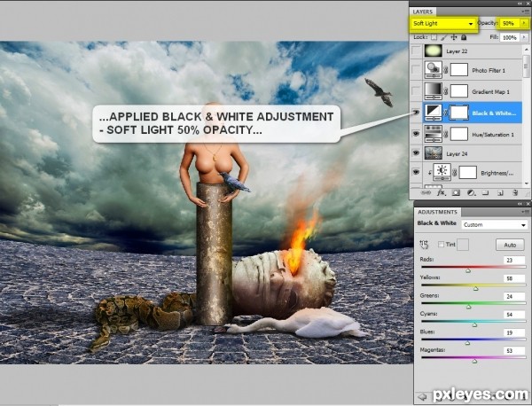Lock image pixels brush icon
532x406 pixels.
point(444,37)
